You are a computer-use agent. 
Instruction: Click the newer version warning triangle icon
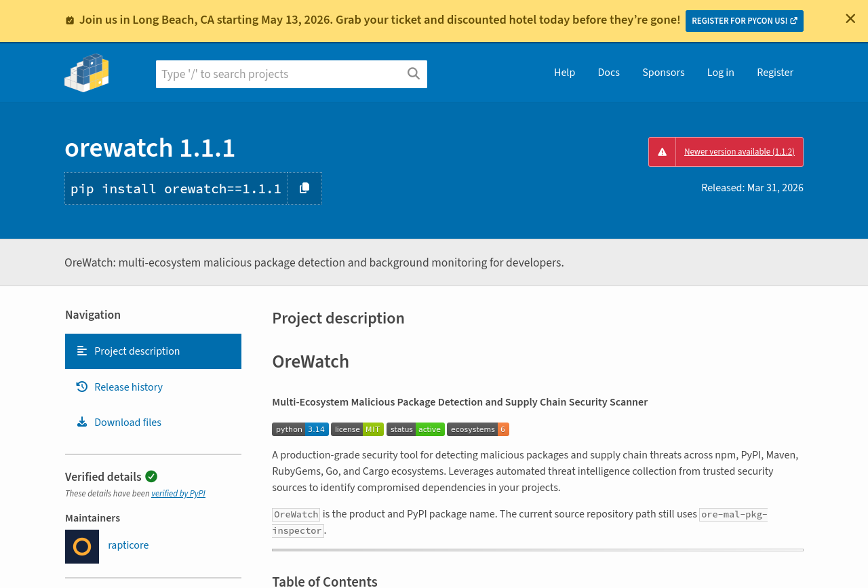[662, 152]
